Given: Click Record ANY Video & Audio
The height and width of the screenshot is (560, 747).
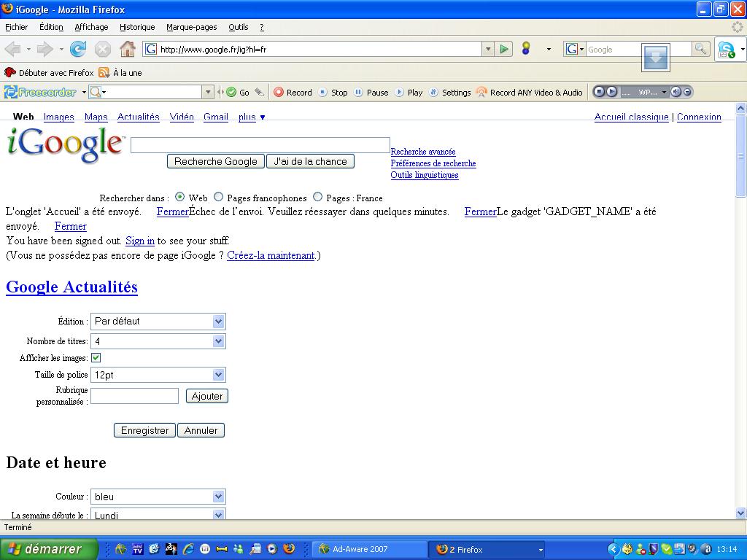Looking at the screenshot, I should pos(530,93).
